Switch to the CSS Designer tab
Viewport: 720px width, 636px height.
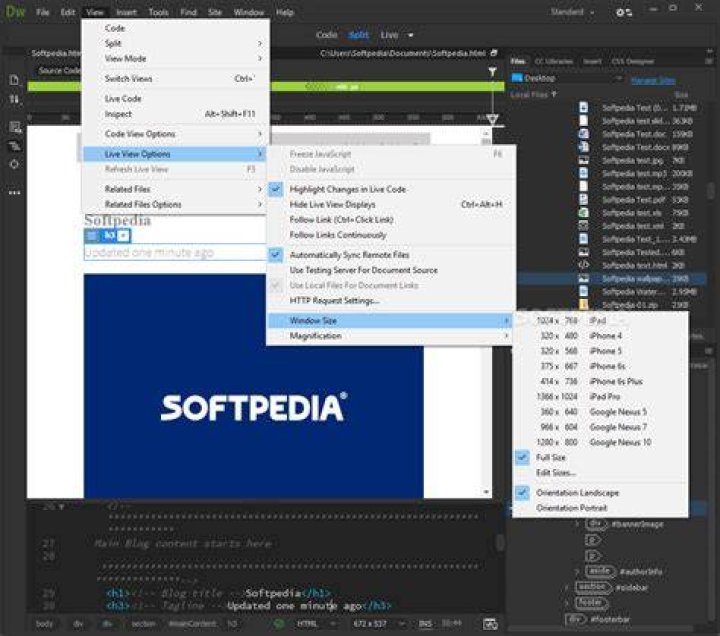(x=633, y=61)
